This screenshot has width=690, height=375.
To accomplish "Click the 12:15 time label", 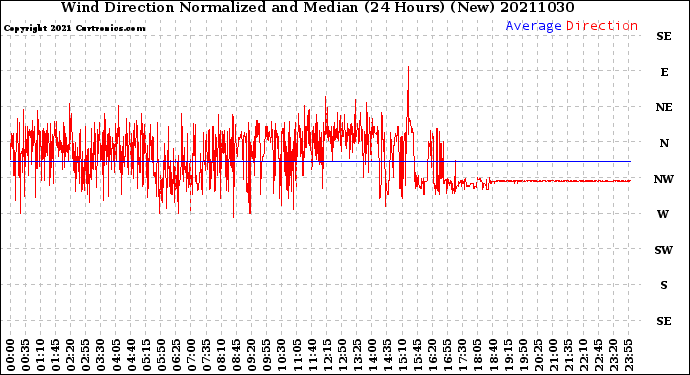I will coord(327,355).
